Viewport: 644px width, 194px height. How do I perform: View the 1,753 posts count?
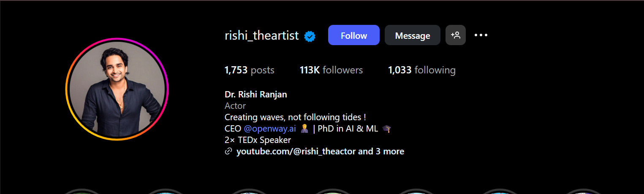pos(249,70)
